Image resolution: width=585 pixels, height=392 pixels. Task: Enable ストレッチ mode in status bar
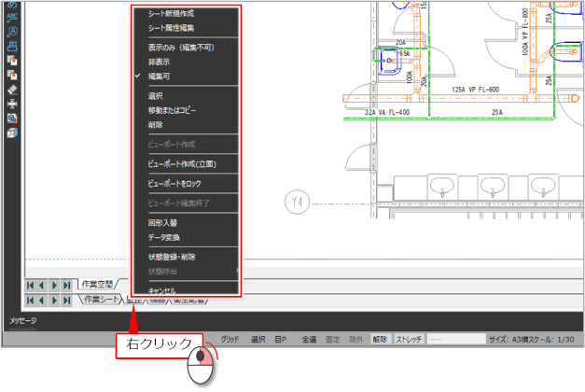(x=409, y=340)
